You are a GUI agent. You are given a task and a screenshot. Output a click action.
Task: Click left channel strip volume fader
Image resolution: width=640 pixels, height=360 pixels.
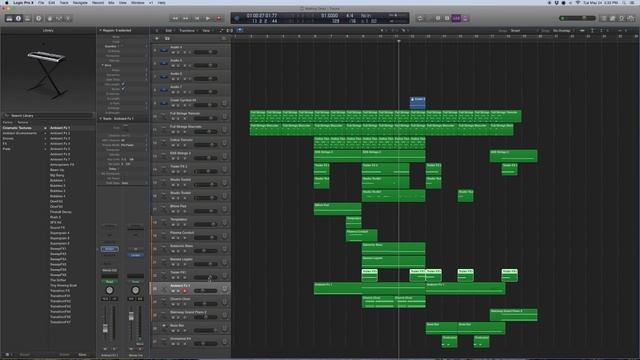(105, 328)
